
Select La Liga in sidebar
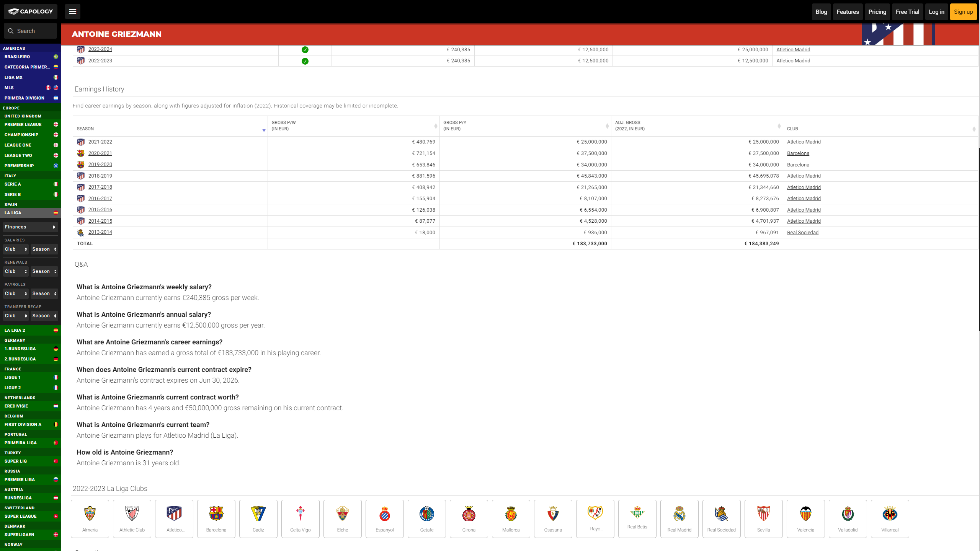coord(31,213)
